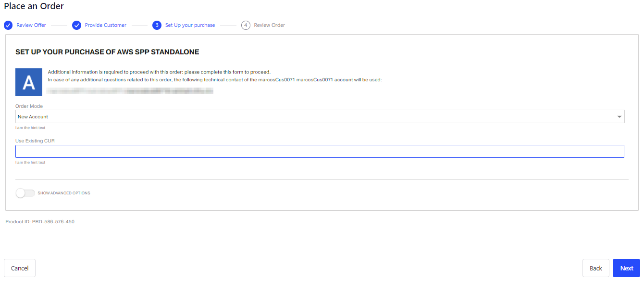Screen dimensions: 644x281
Task: Click the step 4 circle icon
Action: click(x=246, y=25)
